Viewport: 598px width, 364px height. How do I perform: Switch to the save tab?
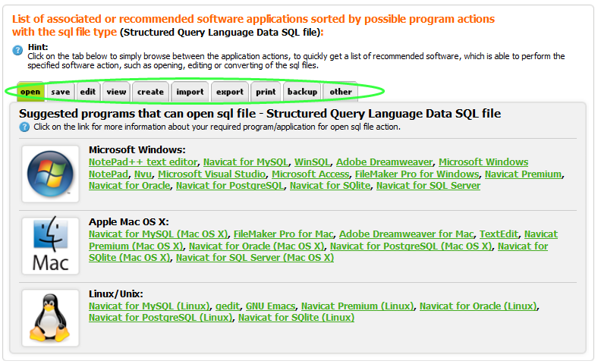(61, 92)
